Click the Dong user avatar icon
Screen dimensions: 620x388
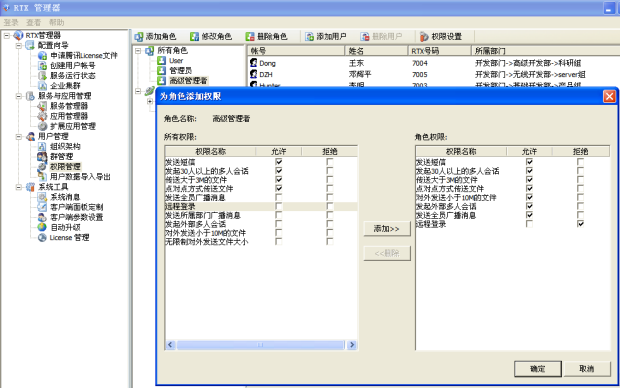click(x=253, y=63)
